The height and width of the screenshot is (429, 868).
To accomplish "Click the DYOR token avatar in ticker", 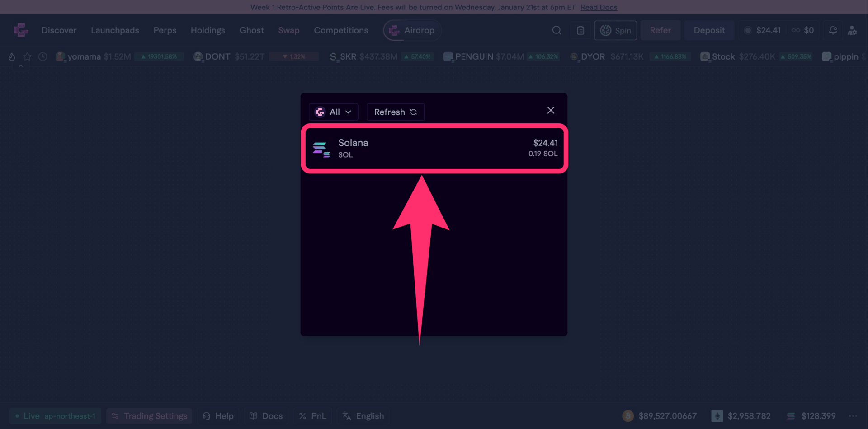I will click(574, 56).
